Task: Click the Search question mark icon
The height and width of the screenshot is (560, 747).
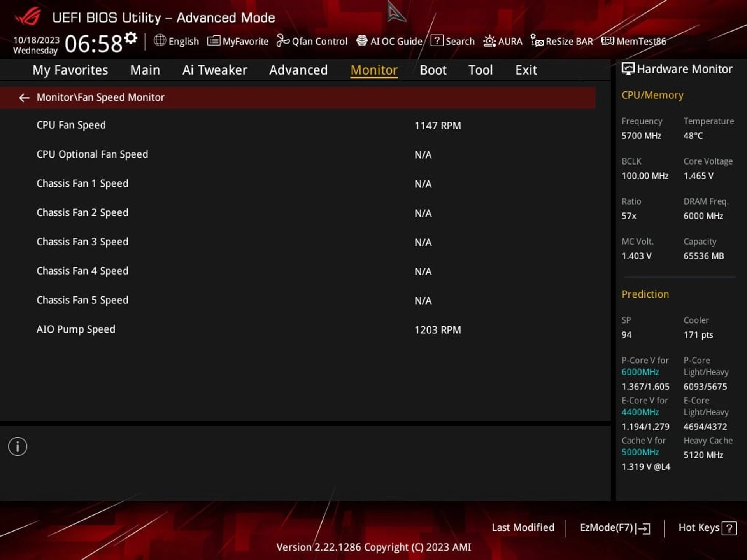Action: (x=437, y=40)
